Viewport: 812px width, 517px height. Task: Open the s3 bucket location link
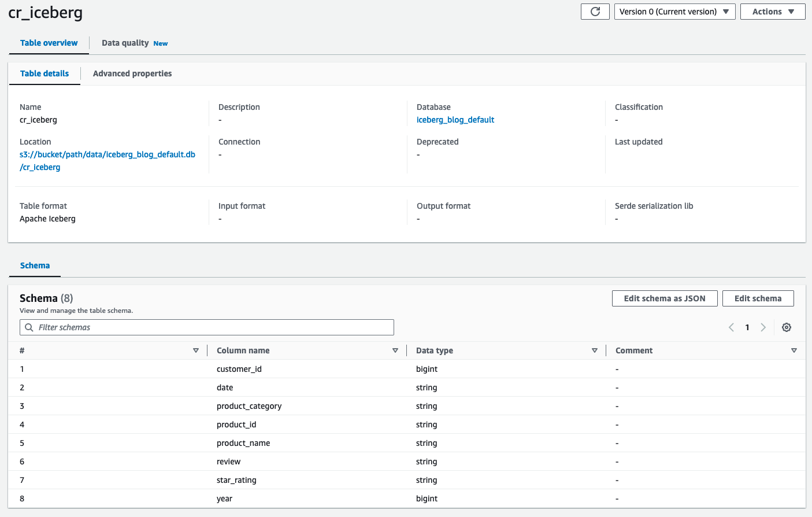107,161
